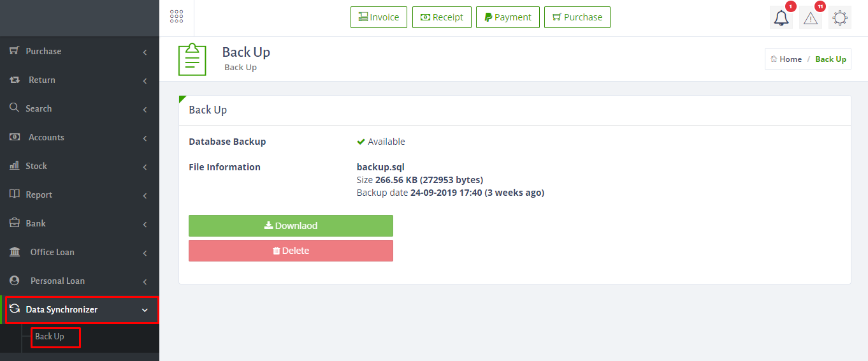
Task: Open the Invoice shortcut button
Action: tap(379, 17)
